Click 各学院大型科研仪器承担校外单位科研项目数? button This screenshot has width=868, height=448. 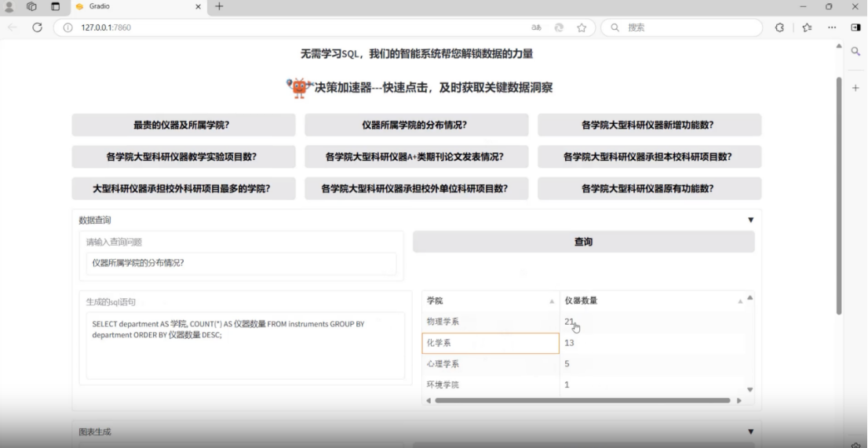click(416, 188)
